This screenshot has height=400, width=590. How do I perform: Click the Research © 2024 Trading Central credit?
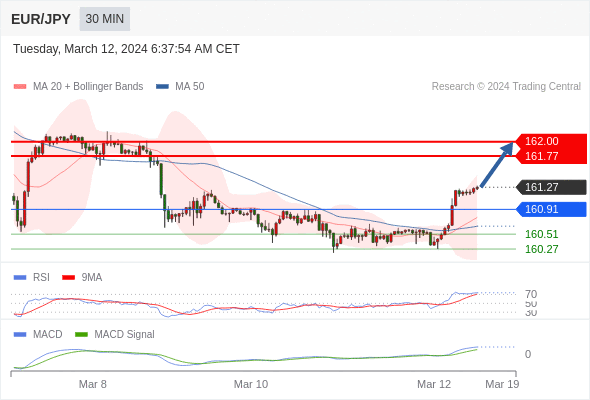506,87
